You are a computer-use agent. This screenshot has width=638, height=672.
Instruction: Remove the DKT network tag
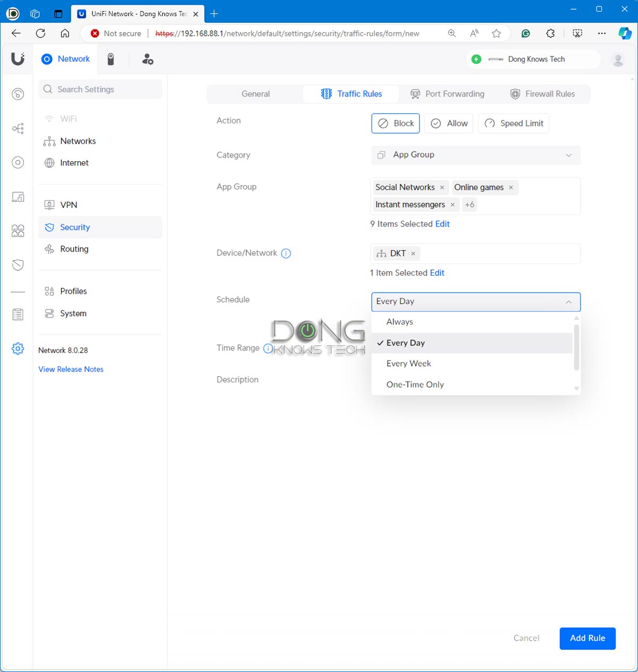click(413, 253)
